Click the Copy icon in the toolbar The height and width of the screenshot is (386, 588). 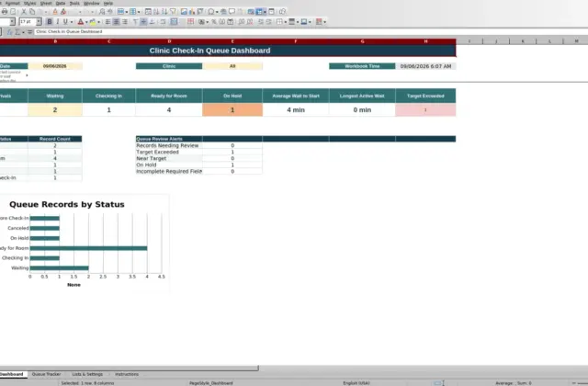pyautogui.click(x=32, y=12)
